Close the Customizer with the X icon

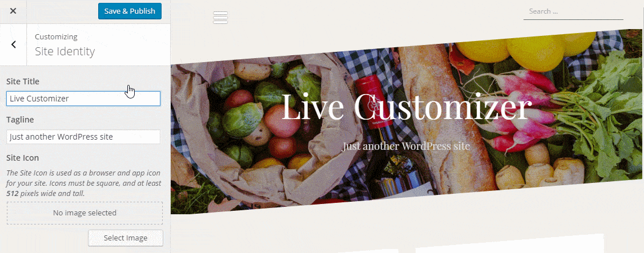point(13,11)
